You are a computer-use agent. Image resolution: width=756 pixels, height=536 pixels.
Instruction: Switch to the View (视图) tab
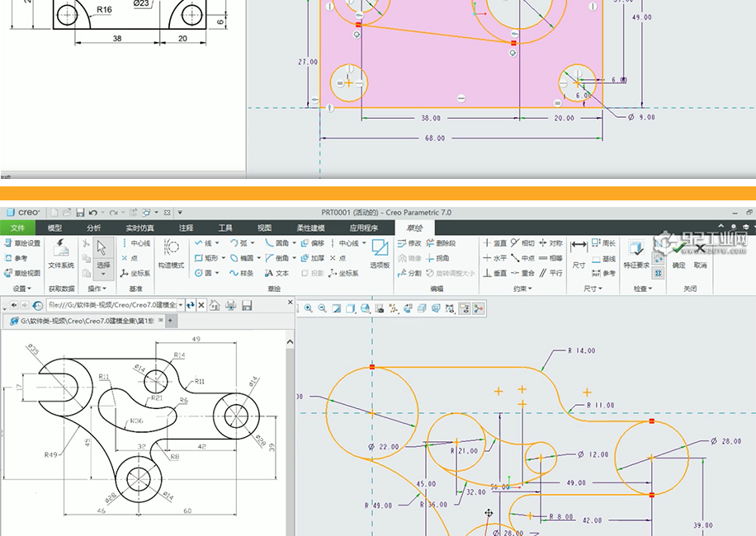click(264, 228)
